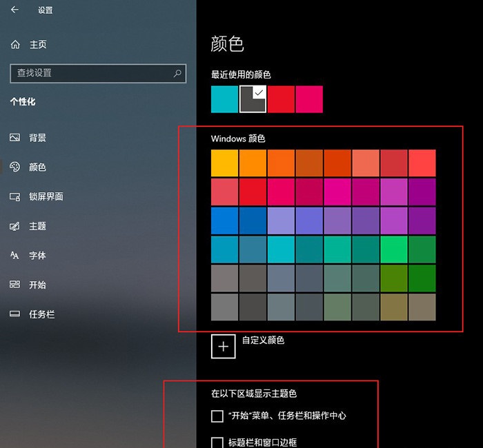
Task: Click the 个性化 section heading
Action: pos(23,101)
